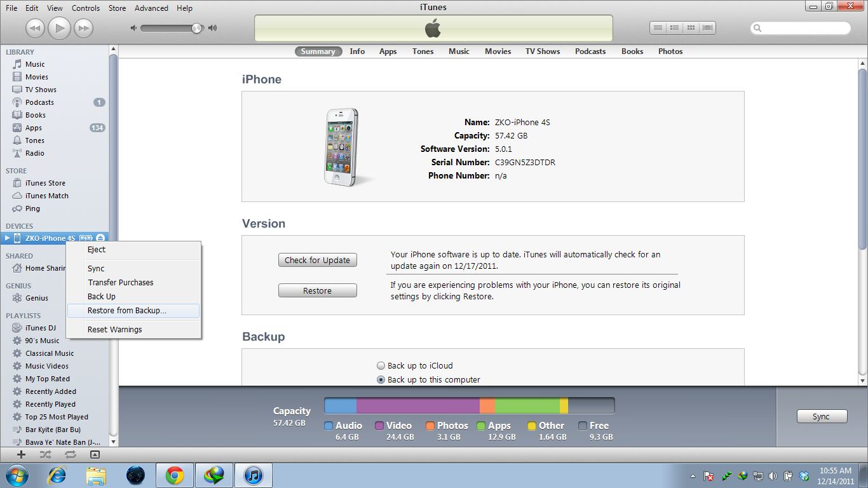The height and width of the screenshot is (488, 868).
Task: Switch to Cover Flow view icon
Action: 707,28
